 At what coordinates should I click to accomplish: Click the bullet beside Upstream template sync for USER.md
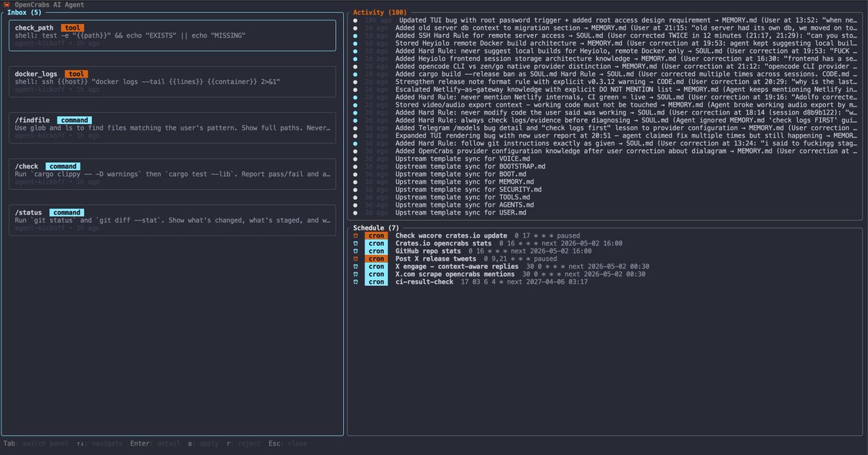[x=355, y=213]
